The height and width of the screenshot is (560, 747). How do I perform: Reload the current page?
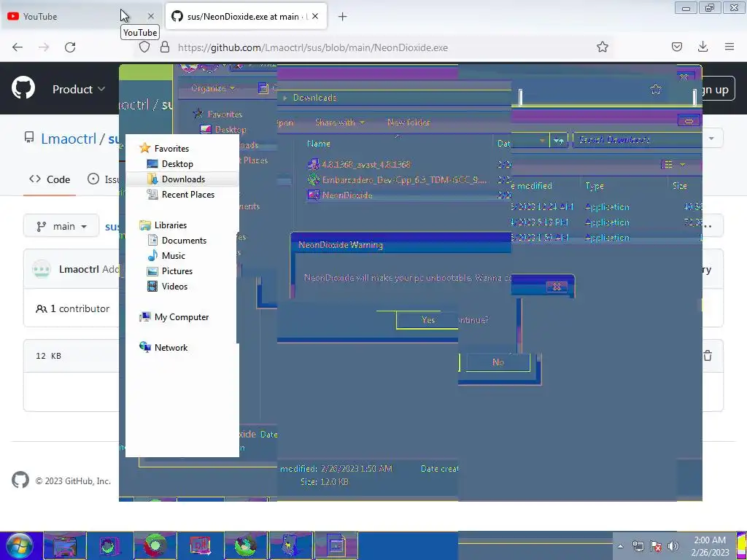tap(70, 47)
